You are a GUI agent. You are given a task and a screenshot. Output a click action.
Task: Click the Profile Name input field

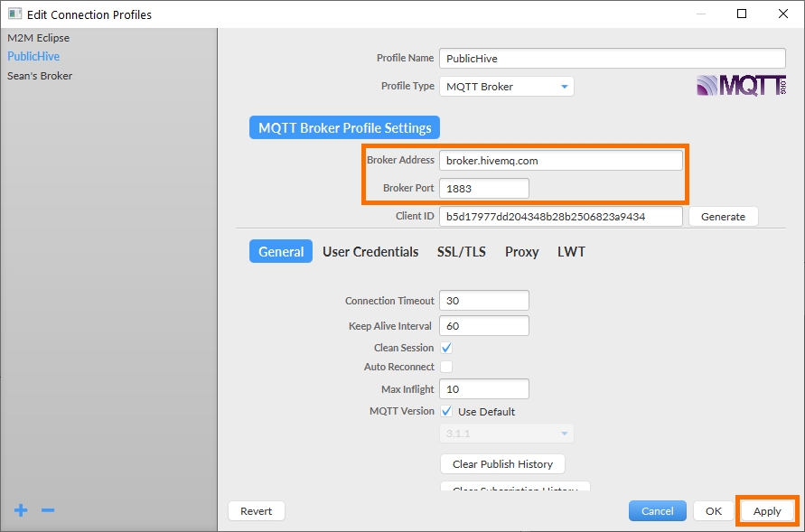coord(613,59)
